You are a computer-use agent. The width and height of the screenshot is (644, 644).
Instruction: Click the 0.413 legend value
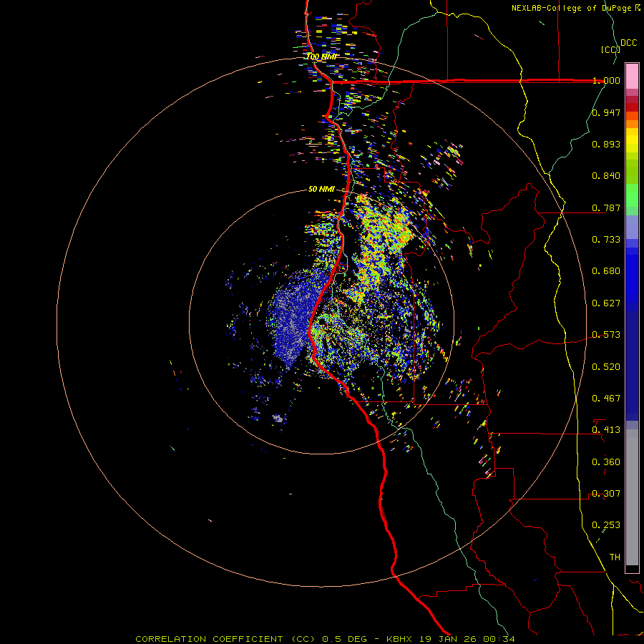(x=606, y=430)
